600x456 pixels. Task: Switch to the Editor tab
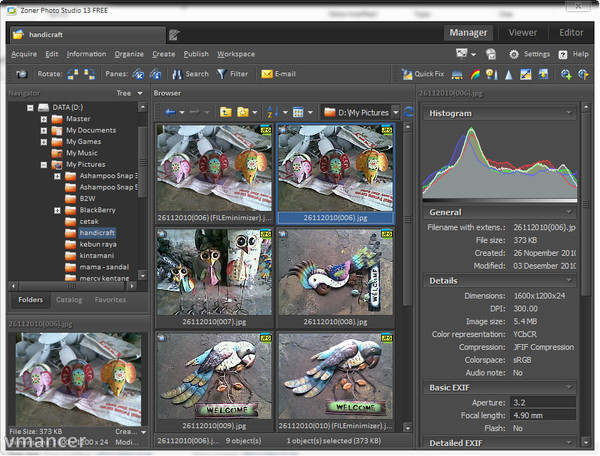coord(571,33)
